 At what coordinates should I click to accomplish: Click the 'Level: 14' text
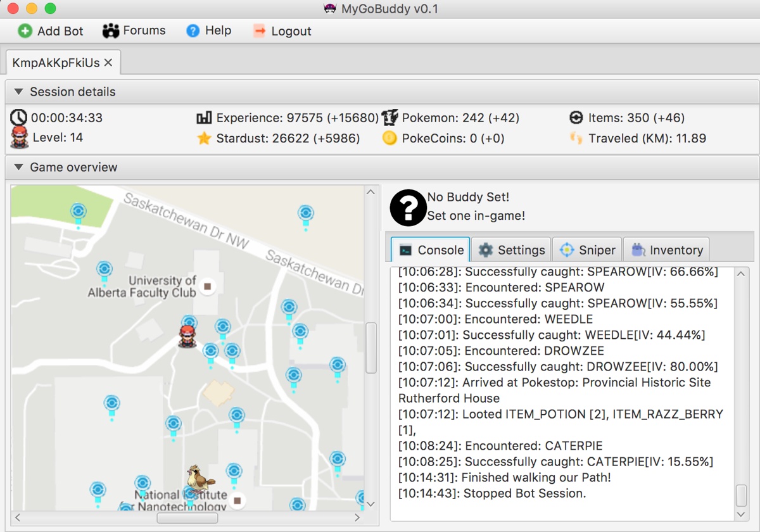tap(57, 137)
